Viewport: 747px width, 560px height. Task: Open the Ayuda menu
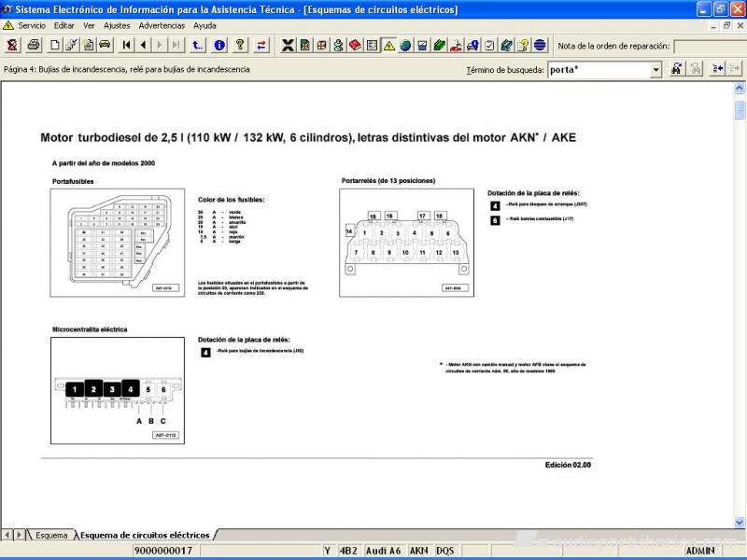(x=204, y=26)
